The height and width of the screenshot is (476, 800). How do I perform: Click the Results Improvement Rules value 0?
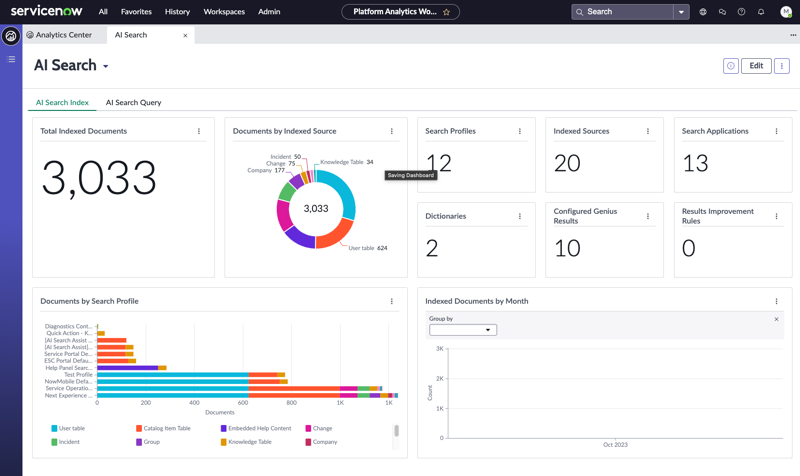click(x=689, y=248)
